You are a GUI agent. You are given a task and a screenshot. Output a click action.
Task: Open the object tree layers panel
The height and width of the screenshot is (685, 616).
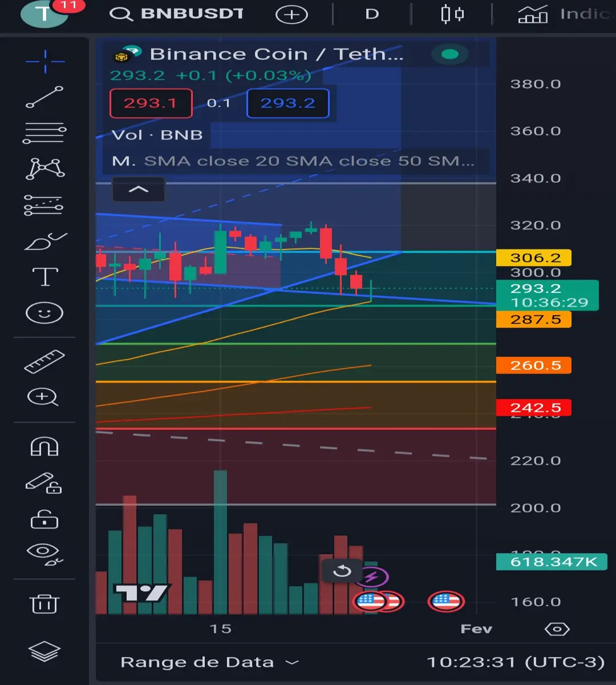pos(44,651)
